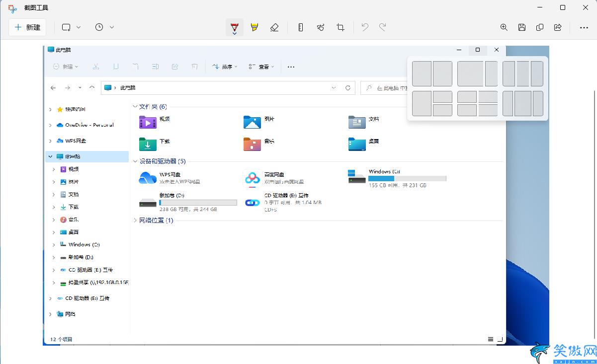The width and height of the screenshot is (597, 364).
Task: Click the Explorer refresh icon
Action: pos(348,87)
